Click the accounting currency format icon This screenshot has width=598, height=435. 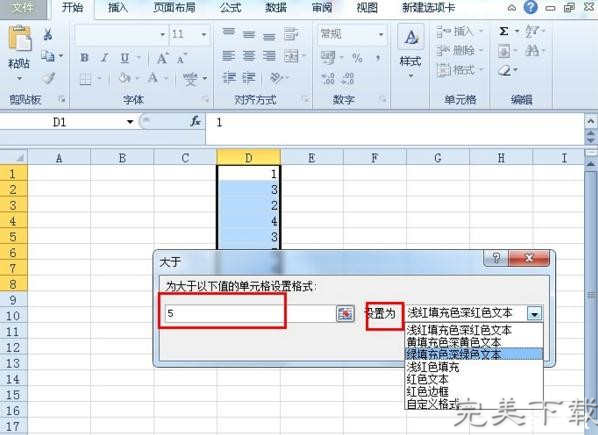[328, 58]
